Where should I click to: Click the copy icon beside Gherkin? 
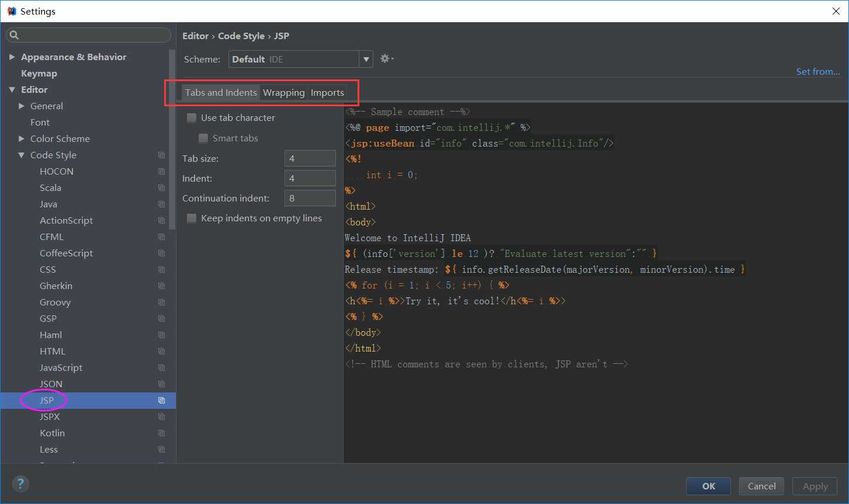click(162, 286)
